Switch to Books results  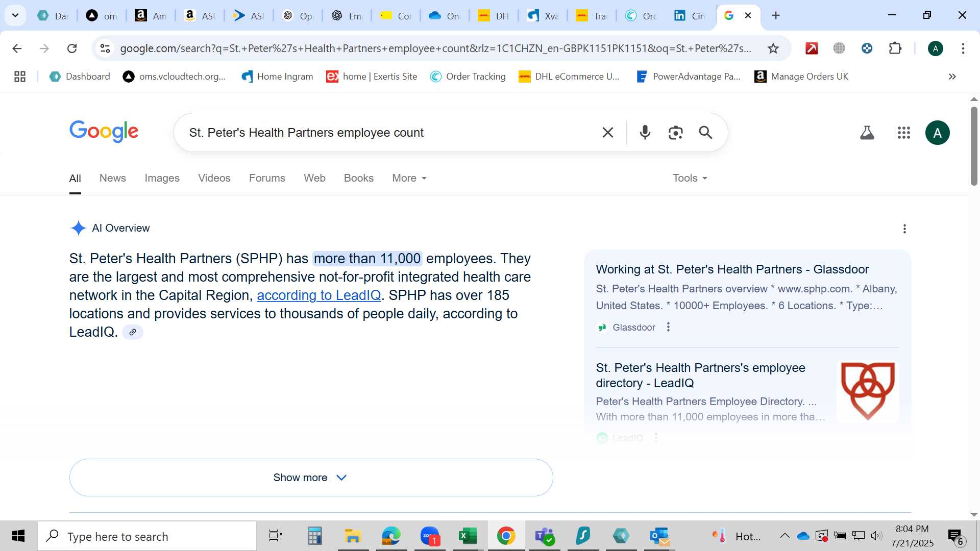pyautogui.click(x=359, y=178)
